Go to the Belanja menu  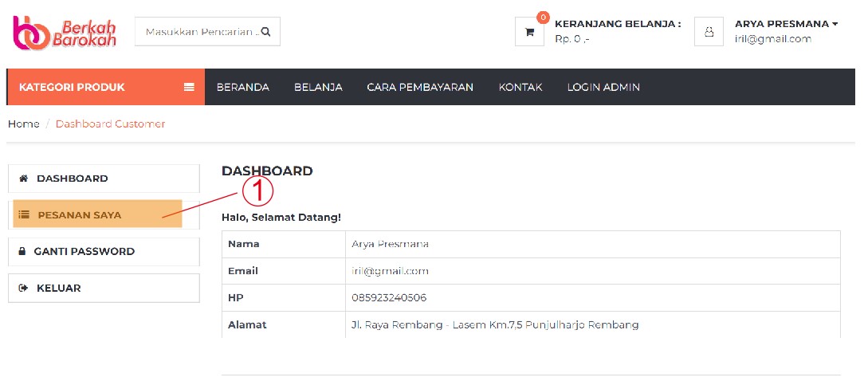318,88
